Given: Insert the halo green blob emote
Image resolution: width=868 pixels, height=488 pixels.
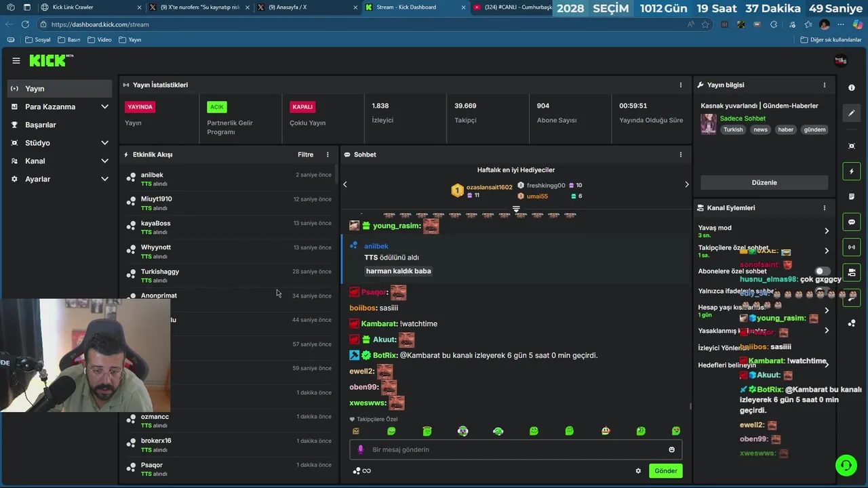Looking at the screenshot, I should 427,431.
